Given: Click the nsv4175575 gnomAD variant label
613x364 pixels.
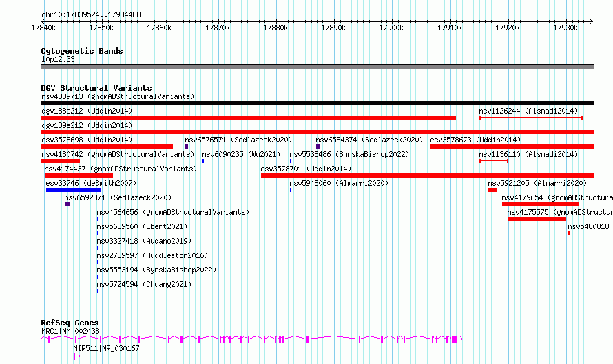Looking at the screenshot, I should point(560,212).
